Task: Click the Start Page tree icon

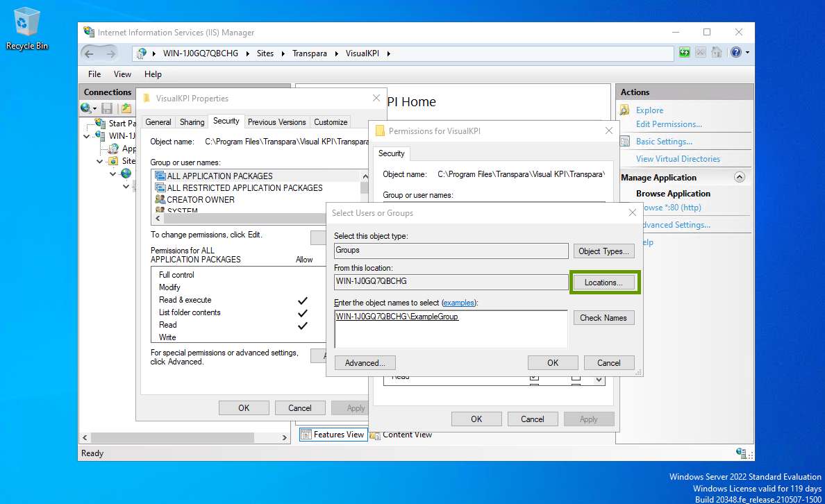Action: [x=101, y=124]
